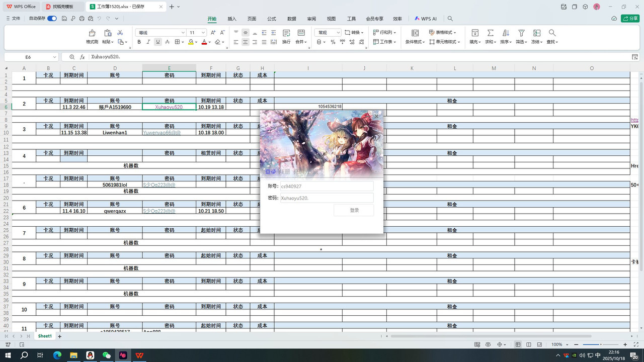Add a new sheet with the plus icon
The width and height of the screenshot is (644, 362).
click(x=59, y=336)
